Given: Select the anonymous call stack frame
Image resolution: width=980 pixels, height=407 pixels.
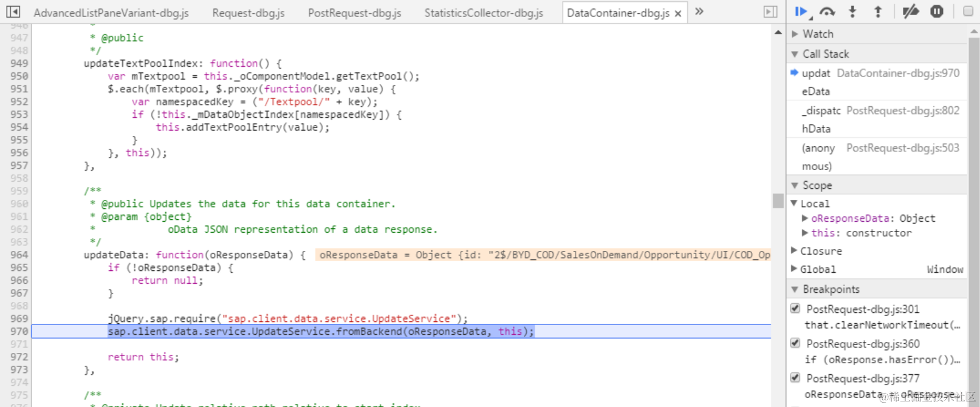Looking at the screenshot, I should pos(877,157).
